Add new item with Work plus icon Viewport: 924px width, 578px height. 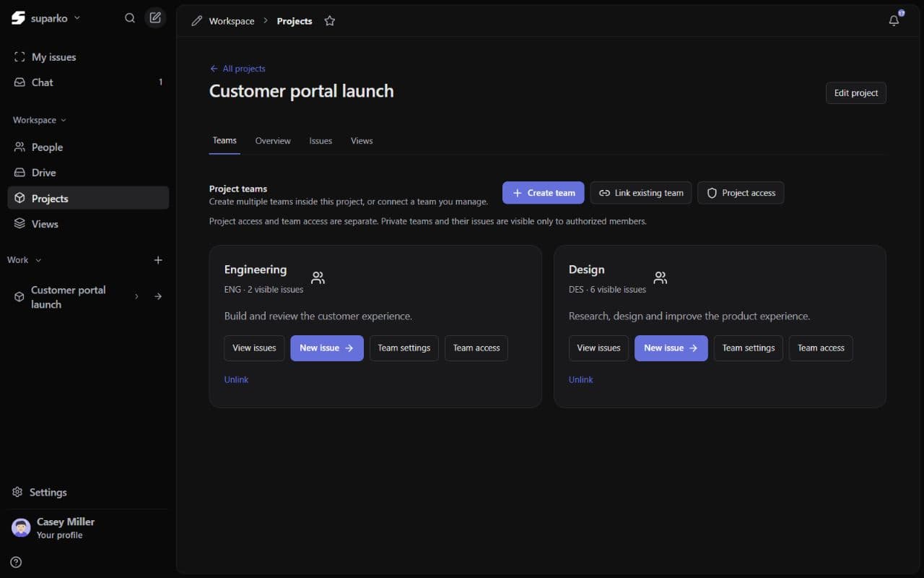158,260
